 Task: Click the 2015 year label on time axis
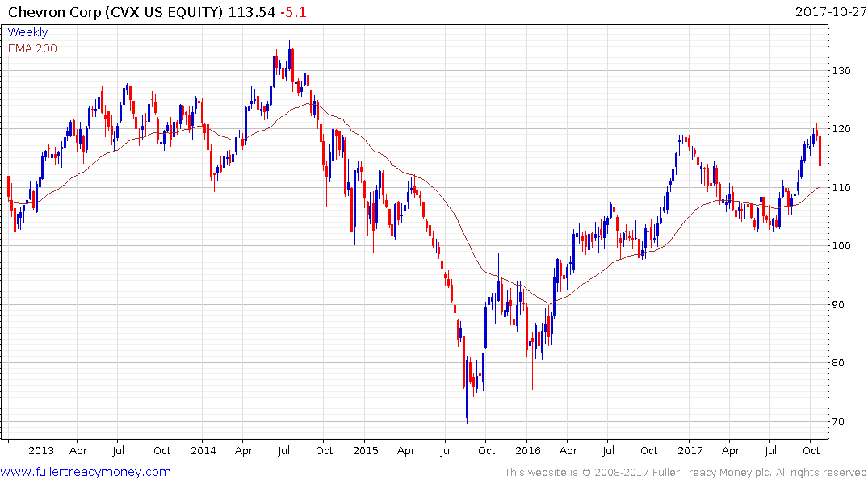[x=365, y=450]
